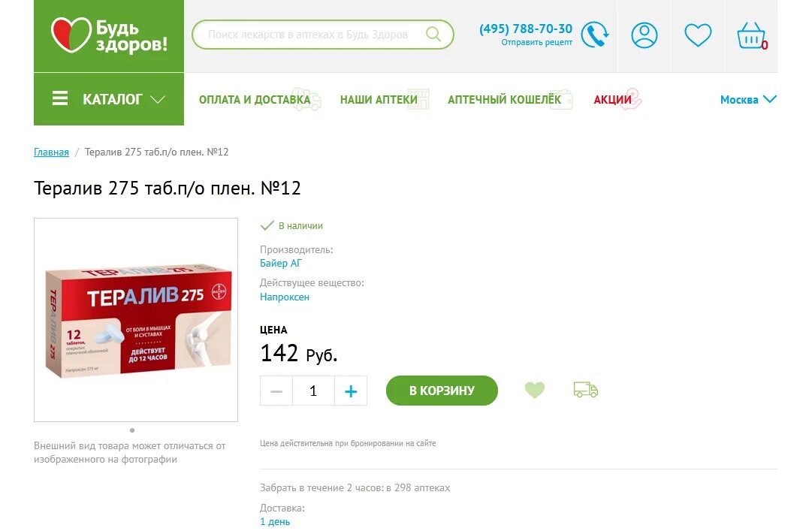Add product to favorites with green heart
The image size is (812, 531).
(x=534, y=390)
